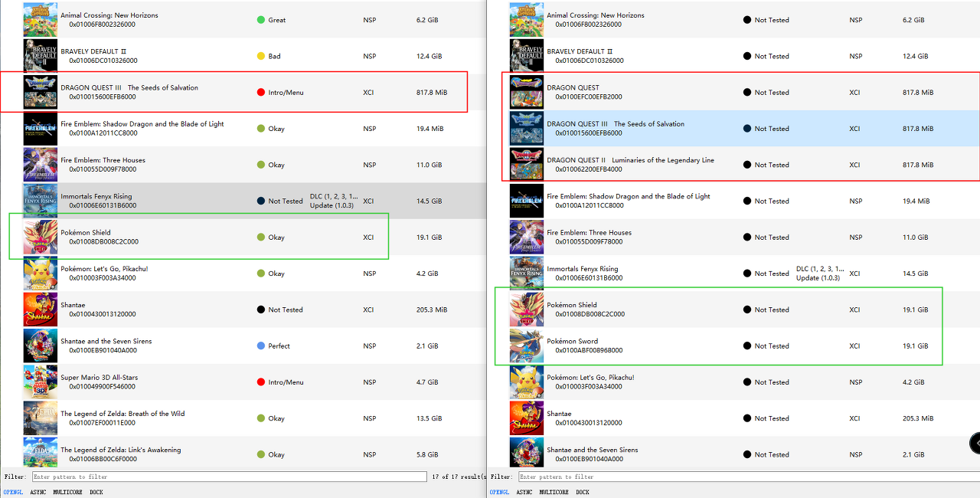Click '14.5 GiB' size for Immortals, left window

tap(429, 201)
